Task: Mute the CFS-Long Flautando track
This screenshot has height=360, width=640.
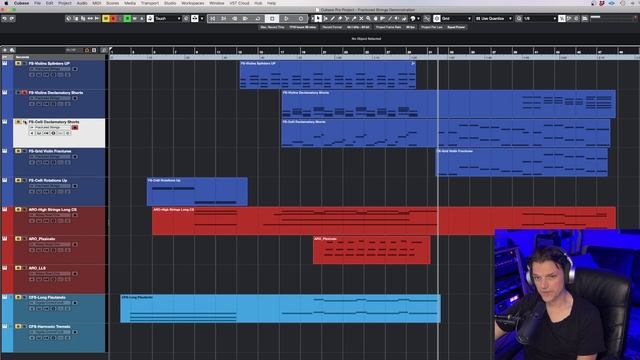Action: coord(18,297)
